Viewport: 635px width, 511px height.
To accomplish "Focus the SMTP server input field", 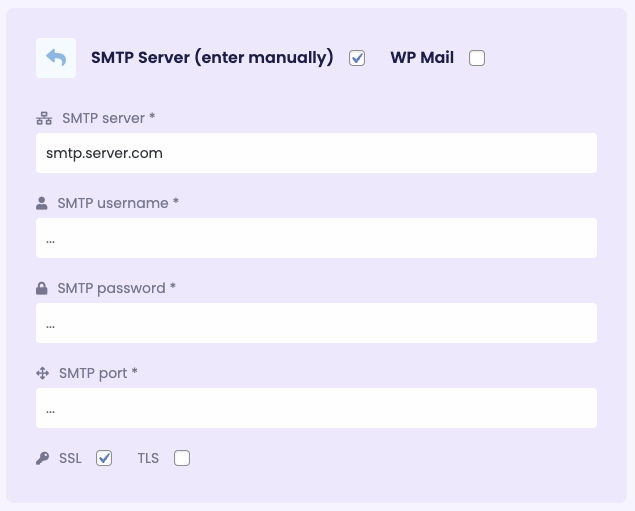I will click(x=316, y=153).
